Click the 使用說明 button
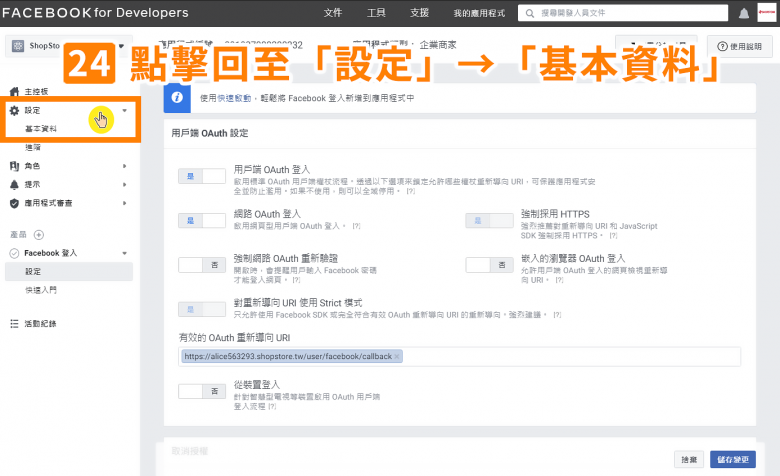Viewport: 780px width, 476px height. [740, 46]
